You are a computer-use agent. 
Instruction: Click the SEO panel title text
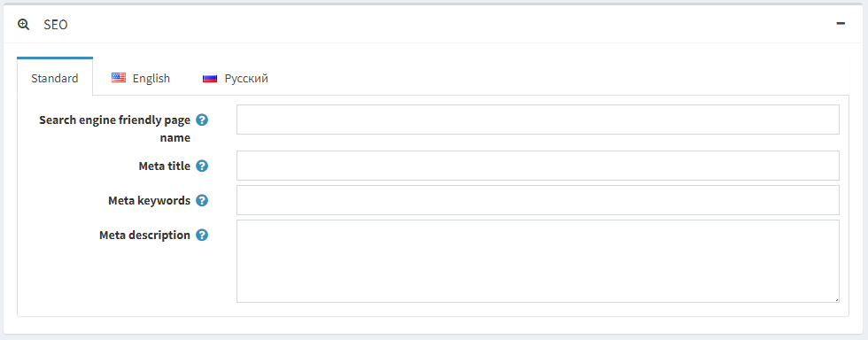pyautogui.click(x=55, y=25)
